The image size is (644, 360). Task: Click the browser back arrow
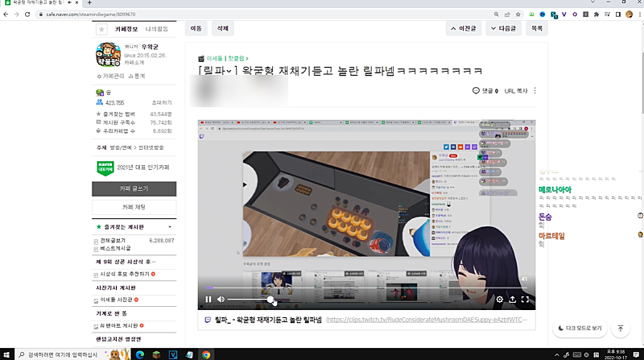(6, 14)
